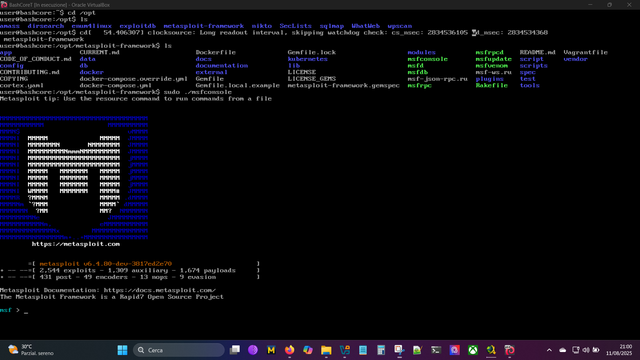Screen dimensions: 640x360
Task: Open the weather widget showing 30°C
Action: click(31, 350)
